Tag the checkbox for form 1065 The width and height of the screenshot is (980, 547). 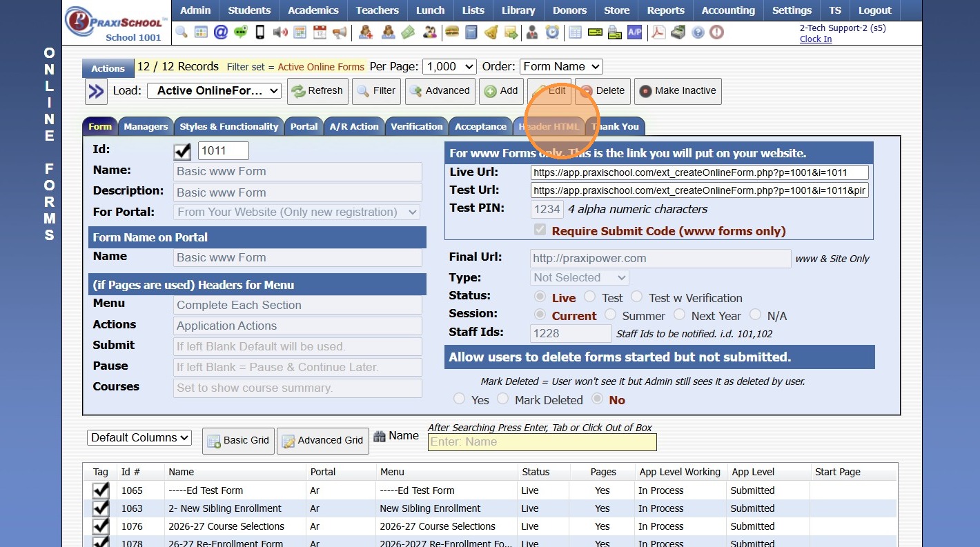[x=101, y=490]
